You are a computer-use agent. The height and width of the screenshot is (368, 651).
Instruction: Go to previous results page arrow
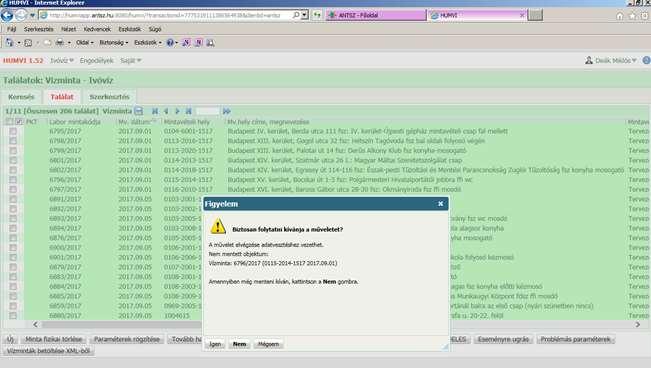[166, 111]
